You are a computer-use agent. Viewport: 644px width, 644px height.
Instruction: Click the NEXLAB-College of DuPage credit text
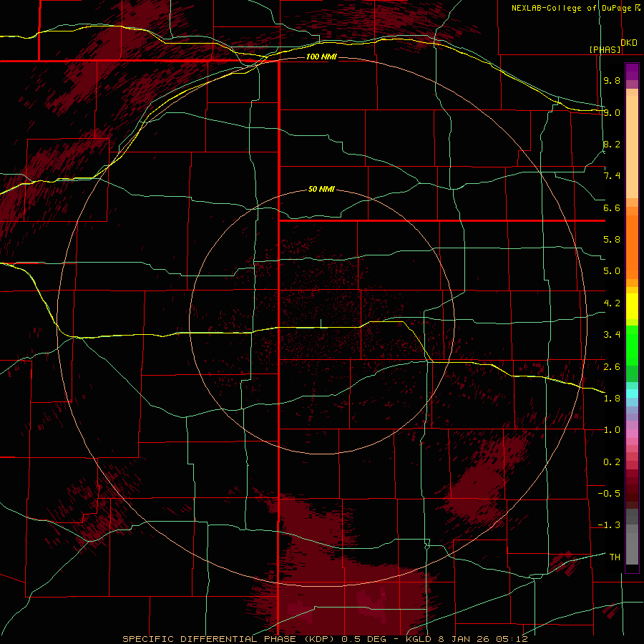[572, 8]
